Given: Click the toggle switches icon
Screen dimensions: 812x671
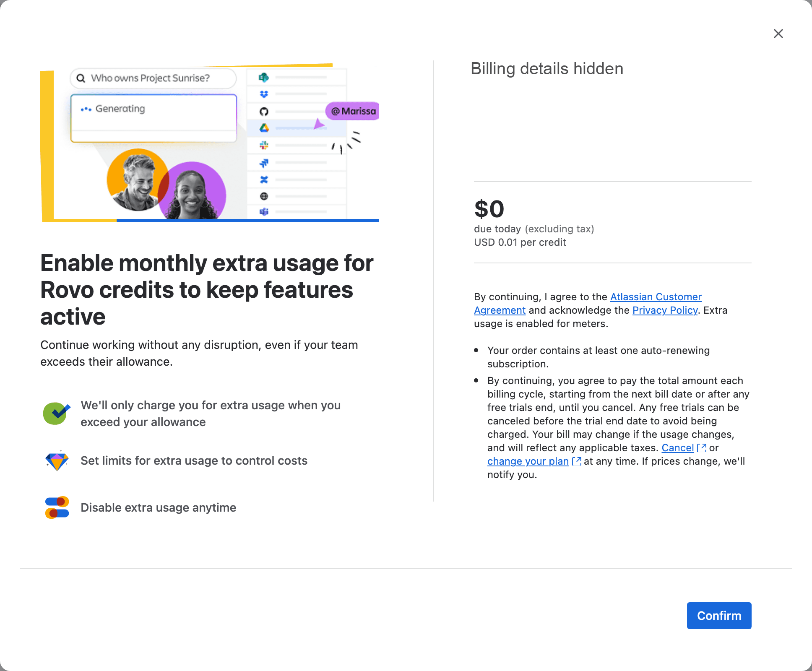Looking at the screenshot, I should (57, 507).
